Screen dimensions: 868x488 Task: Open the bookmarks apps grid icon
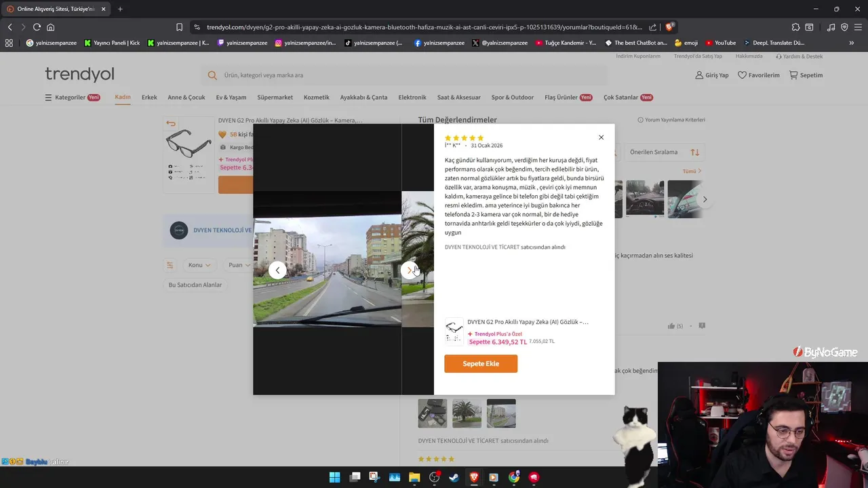pos(9,43)
